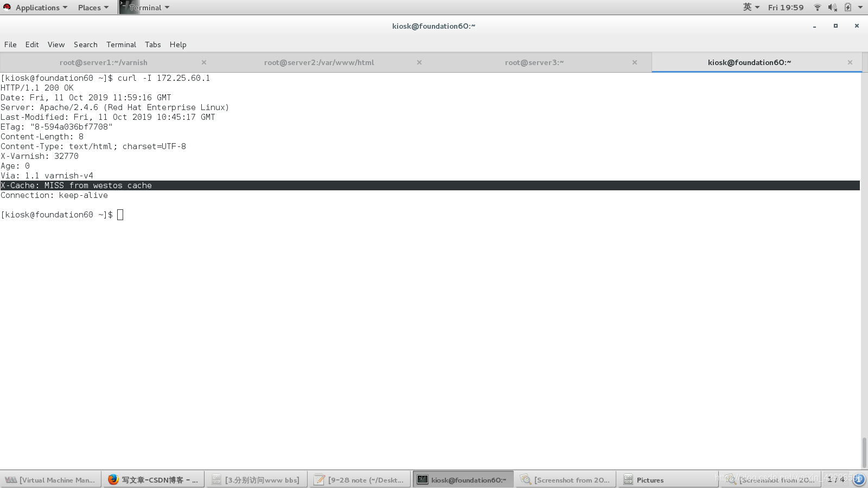Click the Firefox icon in taskbar

pos(113,479)
